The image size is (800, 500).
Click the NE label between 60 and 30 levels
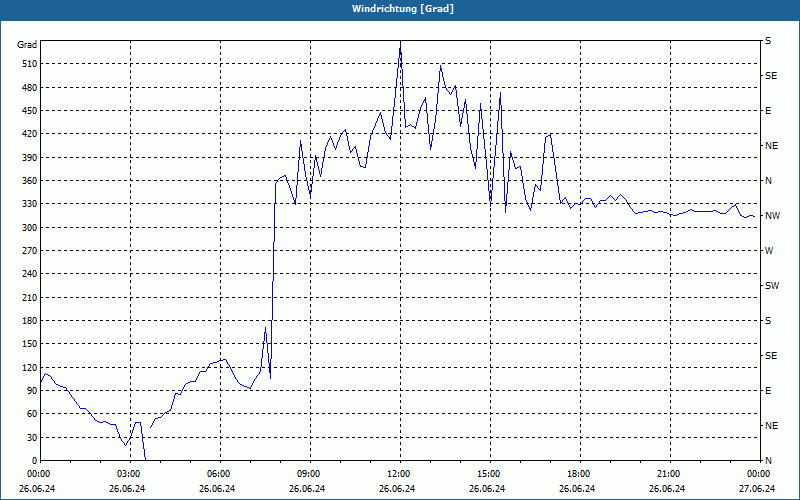771,426
